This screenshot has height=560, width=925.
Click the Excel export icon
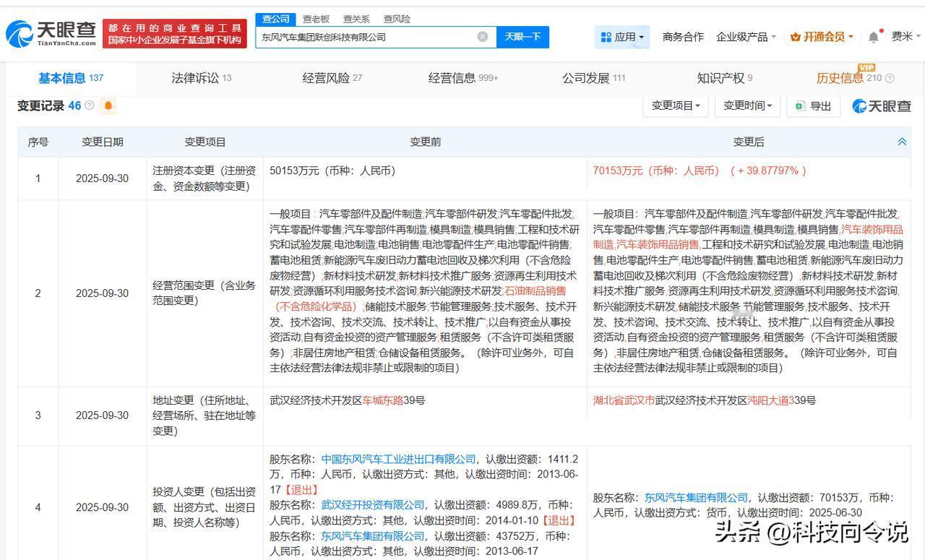tap(800, 106)
